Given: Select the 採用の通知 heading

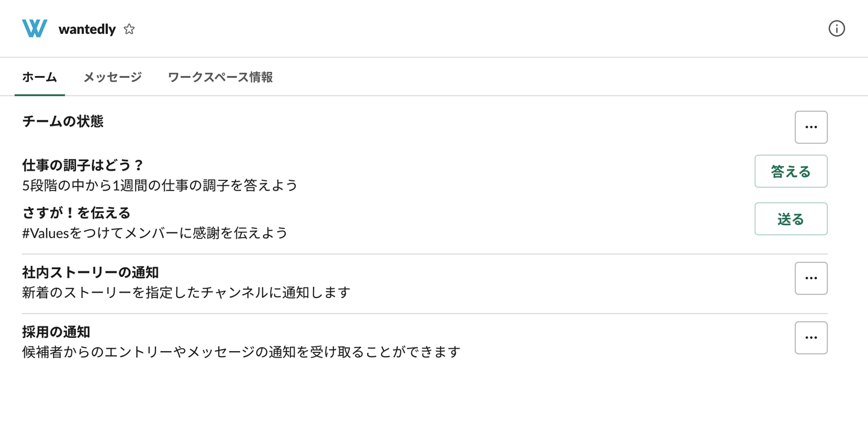Looking at the screenshot, I should [56, 332].
